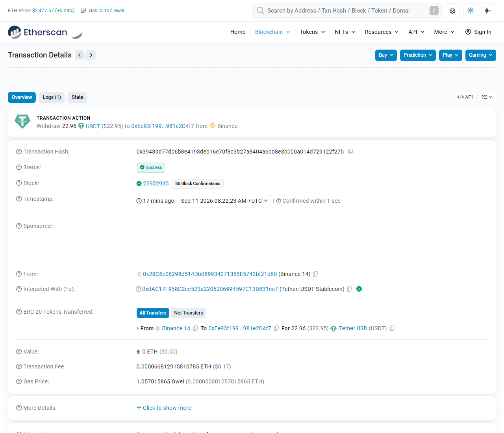The height and width of the screenshot is (433, 504).
Task: Click help icon beside Gas Price
Action: pos(19,381)
